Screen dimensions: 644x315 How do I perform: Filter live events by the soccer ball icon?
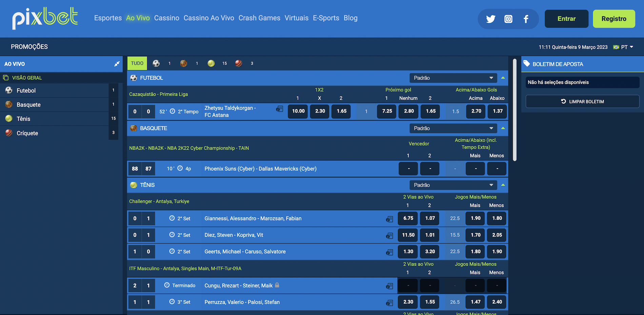tap(156, 63)
